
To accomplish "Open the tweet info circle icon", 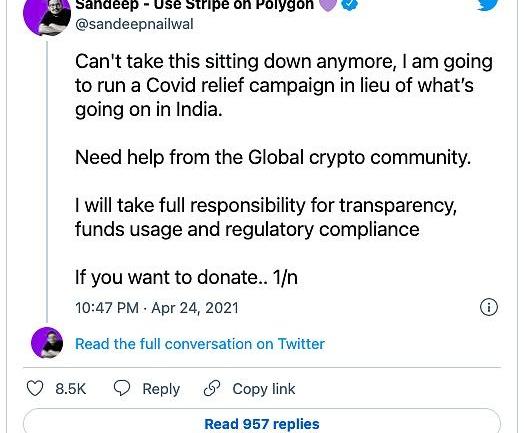I will coord(489,307).
